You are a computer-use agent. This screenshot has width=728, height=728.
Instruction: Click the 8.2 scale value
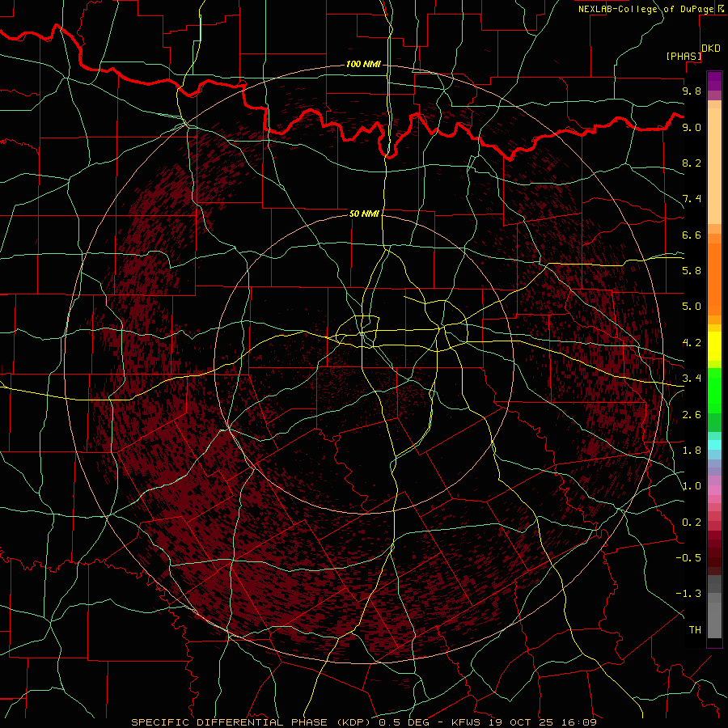tap(692, 163)
